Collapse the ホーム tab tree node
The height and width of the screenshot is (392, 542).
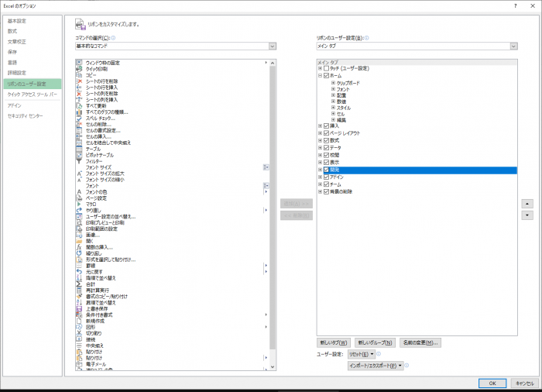320,76
